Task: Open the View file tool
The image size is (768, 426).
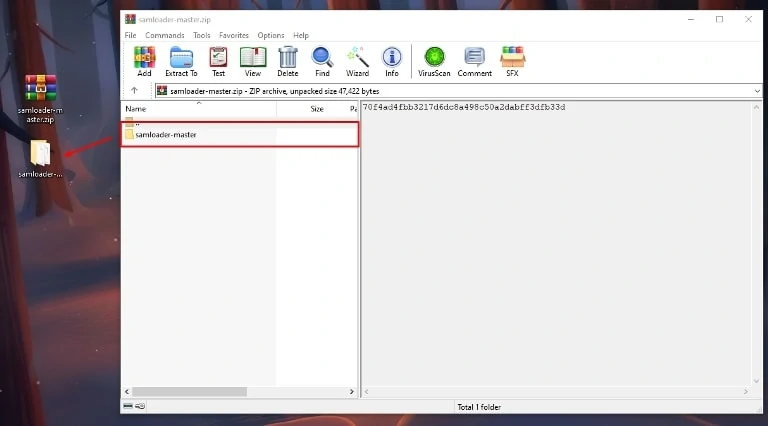Action: coord(253,61)
